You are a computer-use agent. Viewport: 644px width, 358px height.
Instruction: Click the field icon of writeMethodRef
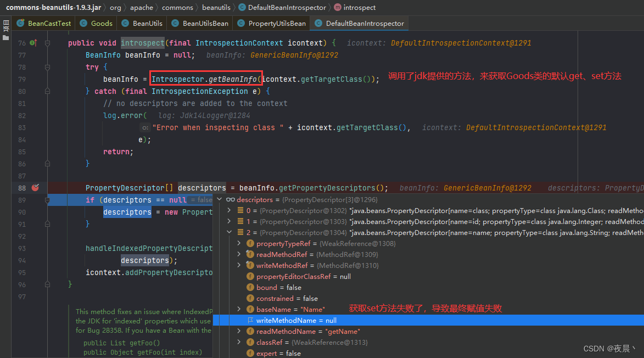pyautogui.click(x=250, y=265)
